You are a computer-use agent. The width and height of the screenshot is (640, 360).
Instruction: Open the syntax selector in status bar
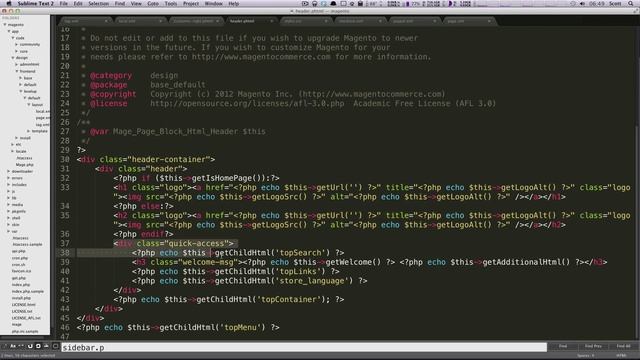[x=621, y=356]
